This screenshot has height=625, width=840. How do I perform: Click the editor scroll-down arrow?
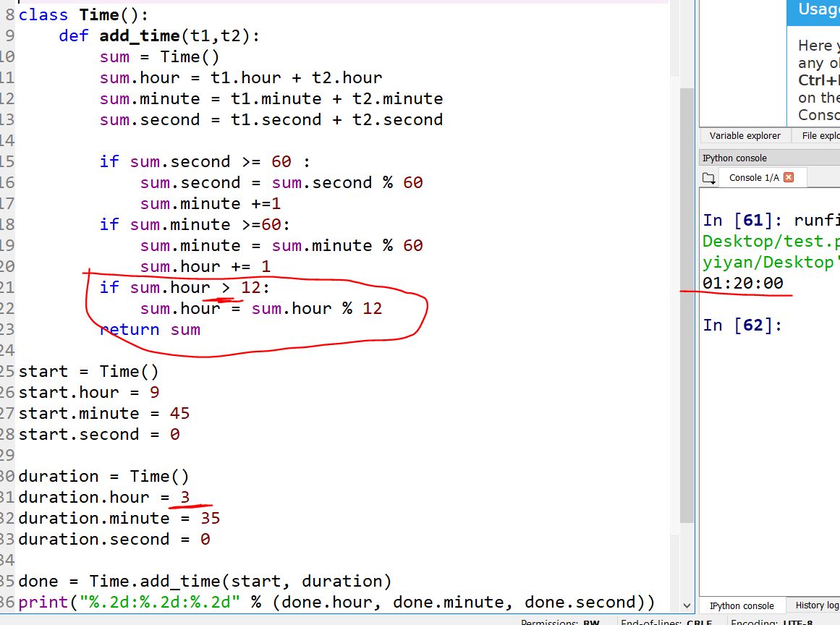687,605
